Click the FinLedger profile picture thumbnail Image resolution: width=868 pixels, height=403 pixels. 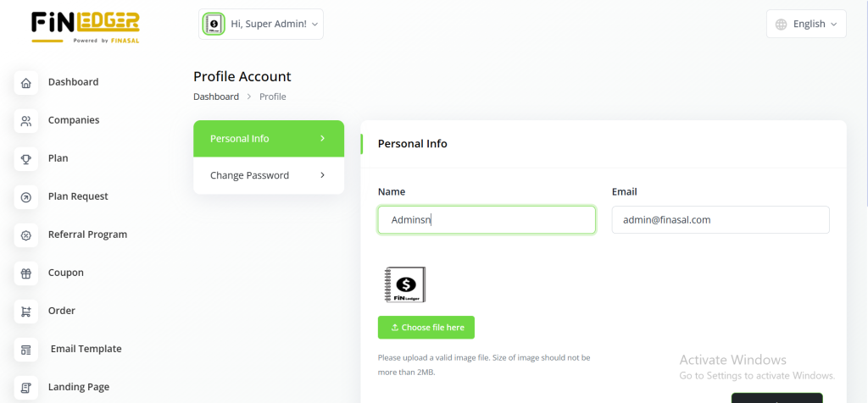click(x=404, y=284)
